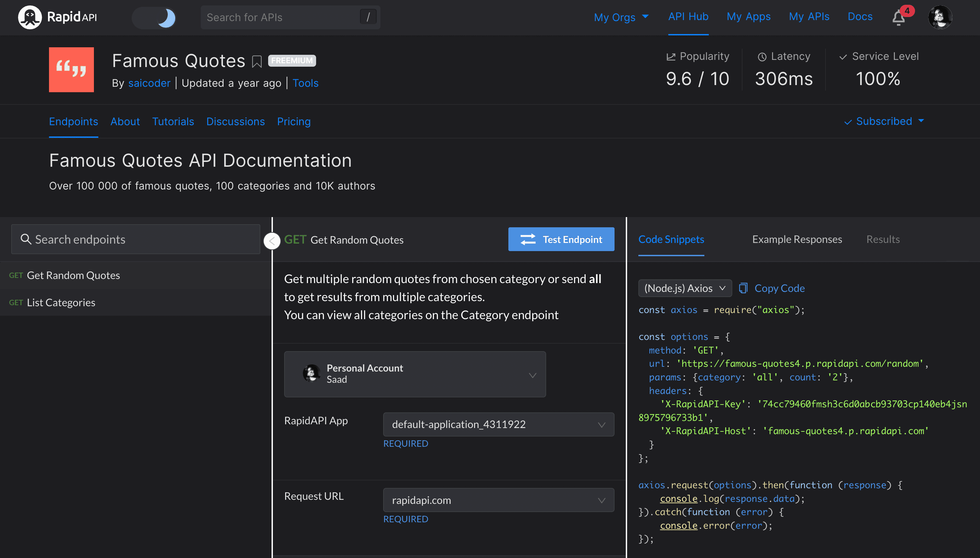Open the user profile avatar menu
The height and width of the screenshot is (558, 980).
point(940,17)
